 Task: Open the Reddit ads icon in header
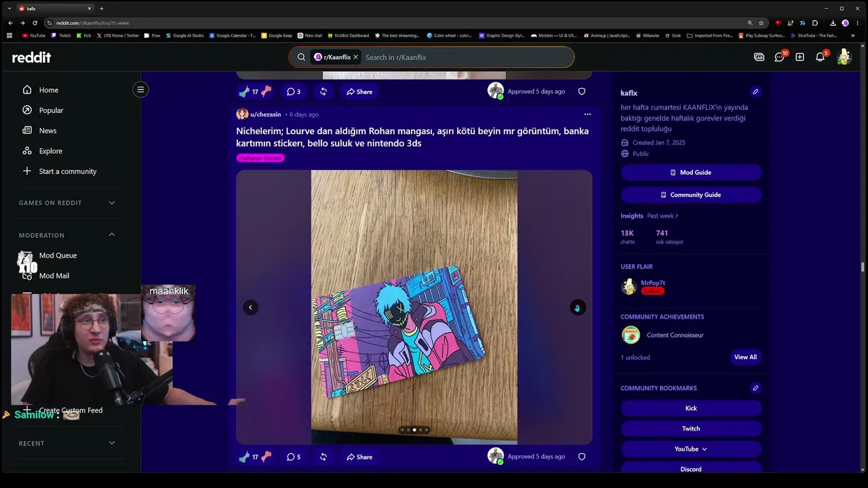coord(759,57)
